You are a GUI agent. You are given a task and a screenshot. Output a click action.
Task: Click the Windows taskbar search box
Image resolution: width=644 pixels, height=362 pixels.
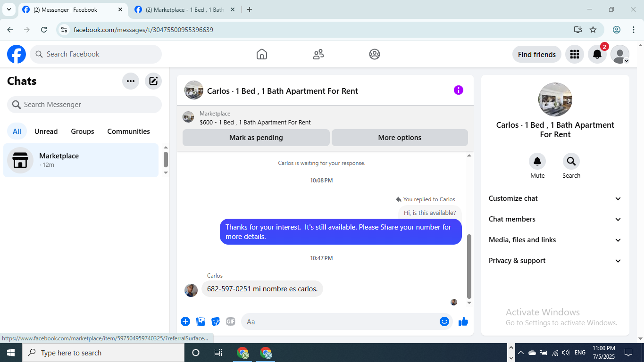tap(103, 353)
